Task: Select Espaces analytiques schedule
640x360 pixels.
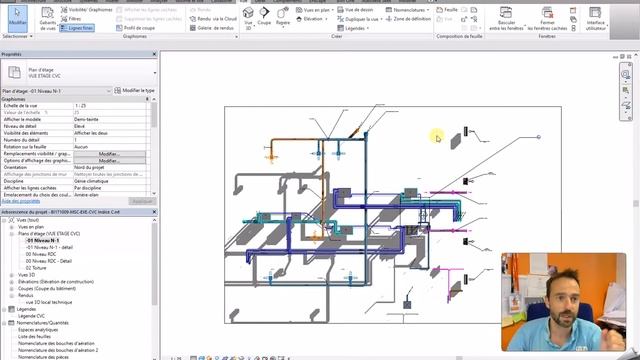Action: [38, 330]
